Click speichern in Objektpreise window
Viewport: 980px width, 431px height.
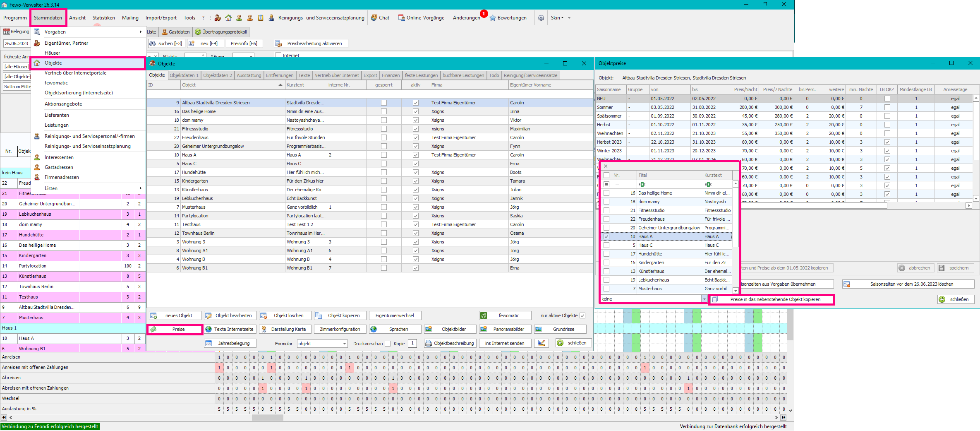click(955, 268)
